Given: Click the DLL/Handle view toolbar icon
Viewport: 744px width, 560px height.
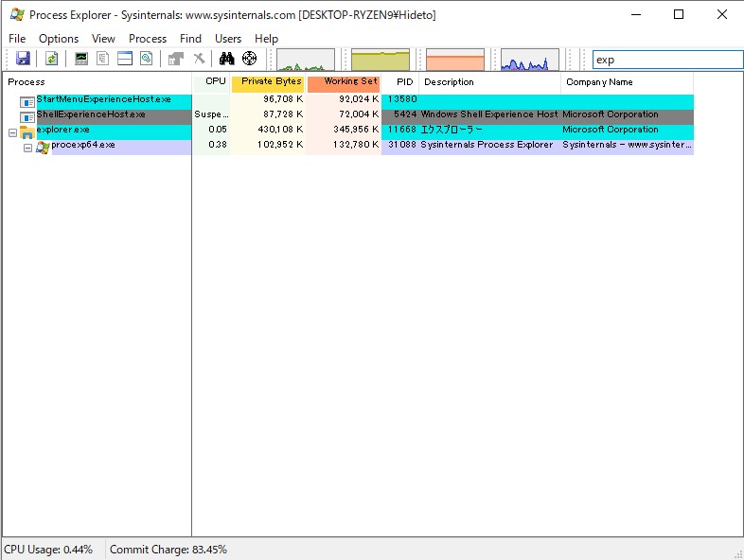Looking at the screenshot, I should (146, 59).
